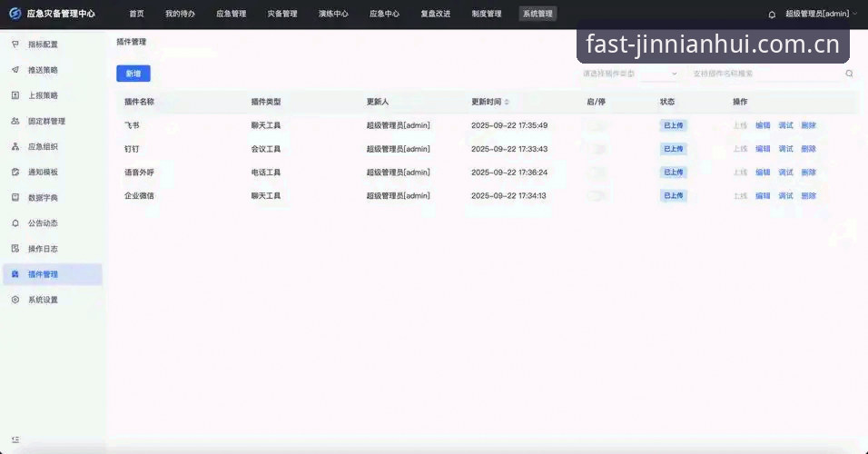The image size is (868, 454).
Task: Click the 公告动态 bell sidebar icon
Action: tap(15, 223)
